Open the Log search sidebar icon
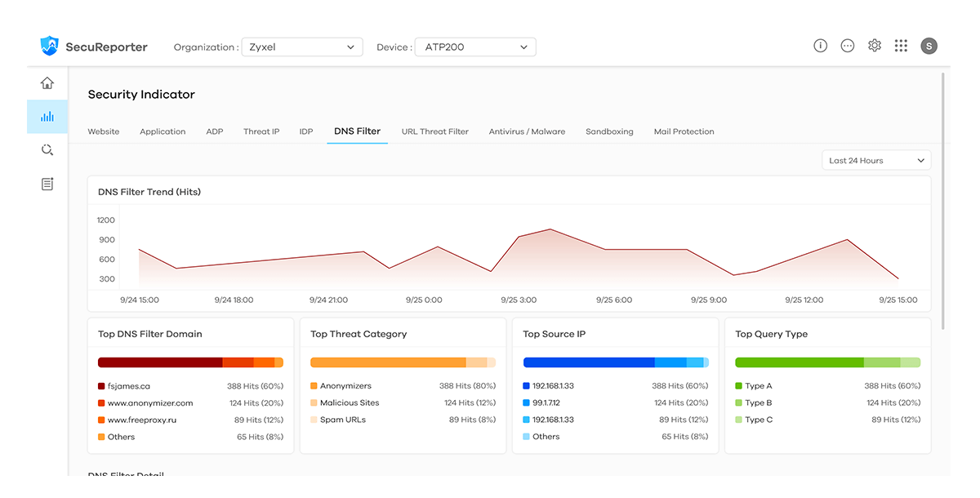This screenshot has width=980, height=498. pyautogui.click(x=47, y=150)
